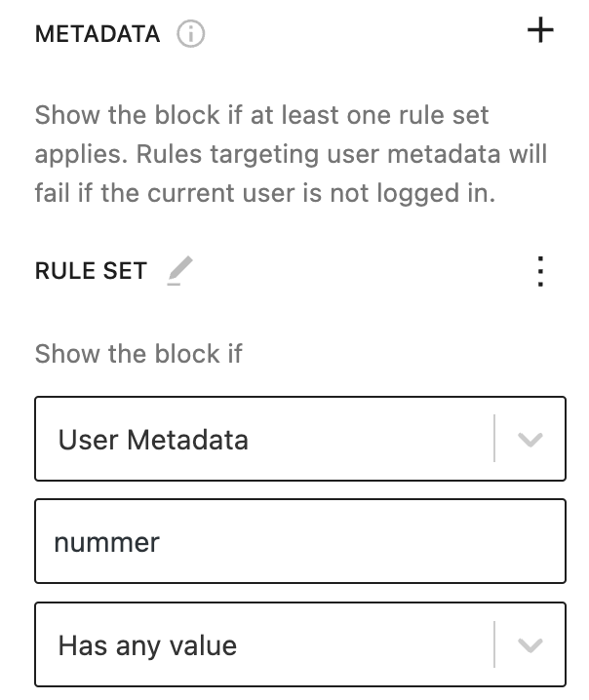Click the chevron arrow in User Metadata select
This screenshot has width=589, height=700.
point(530,440)
